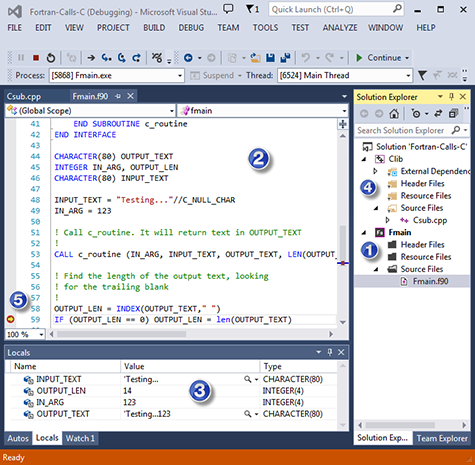Select Csub.cpp in Solution Explorer
Viewport: 475px width, 465px height.
[430, 220]
